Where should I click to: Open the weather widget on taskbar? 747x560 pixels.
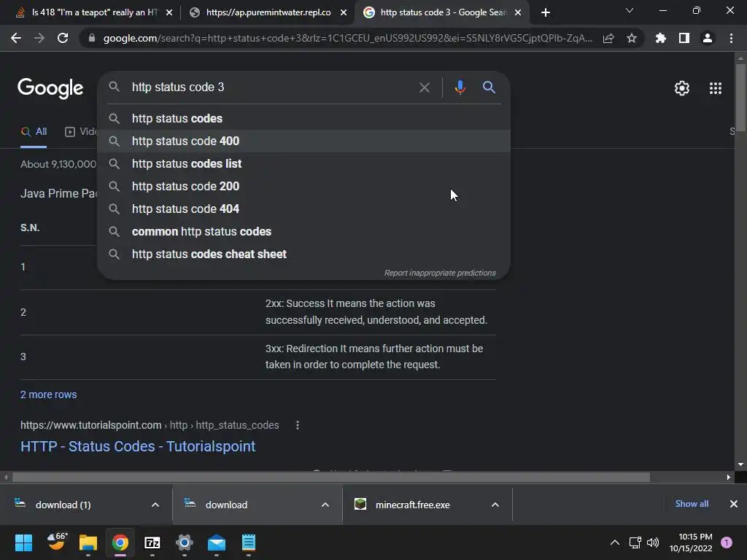point(57,542)
